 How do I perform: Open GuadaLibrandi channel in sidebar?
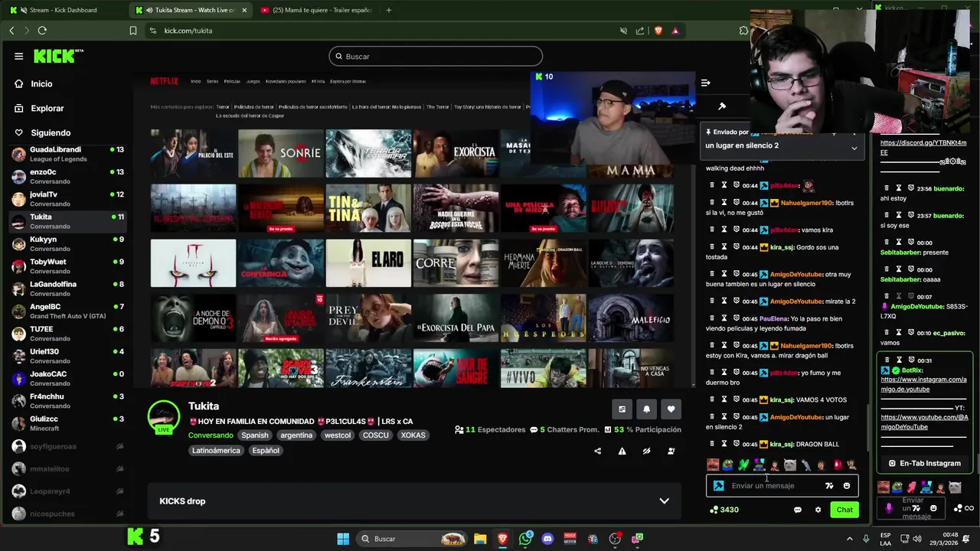click(x=68, y=154)
